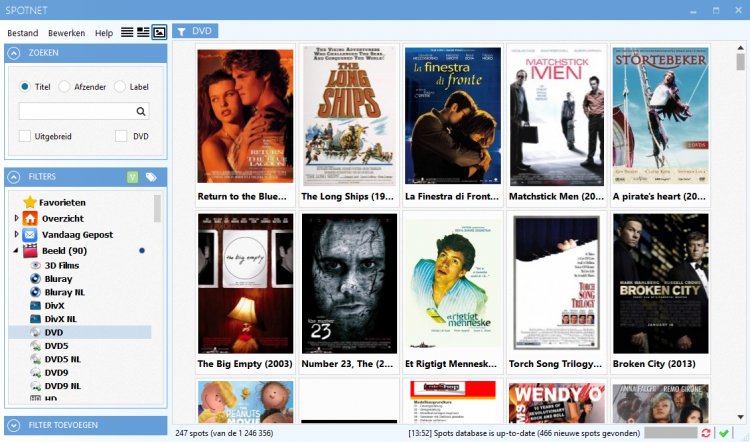The image size is (750, 442).
Task: Select DVD9 NL filter
Action: click(63, 386)
